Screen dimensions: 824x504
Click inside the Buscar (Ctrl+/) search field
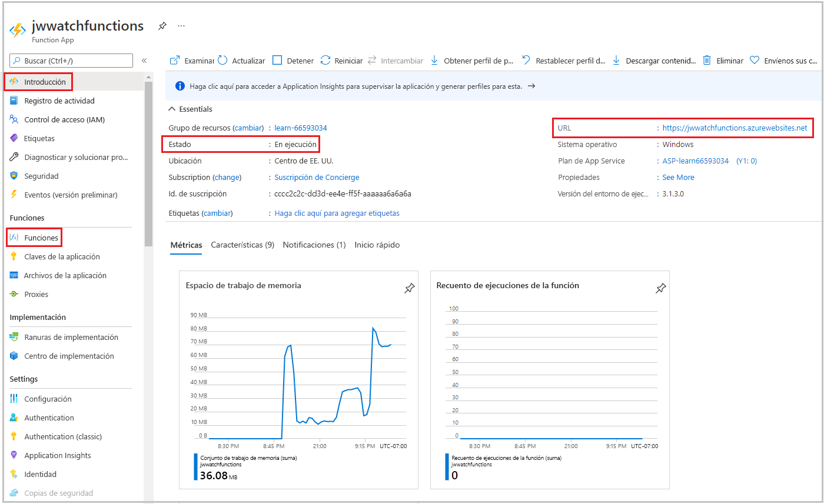(x=71, y=61)
